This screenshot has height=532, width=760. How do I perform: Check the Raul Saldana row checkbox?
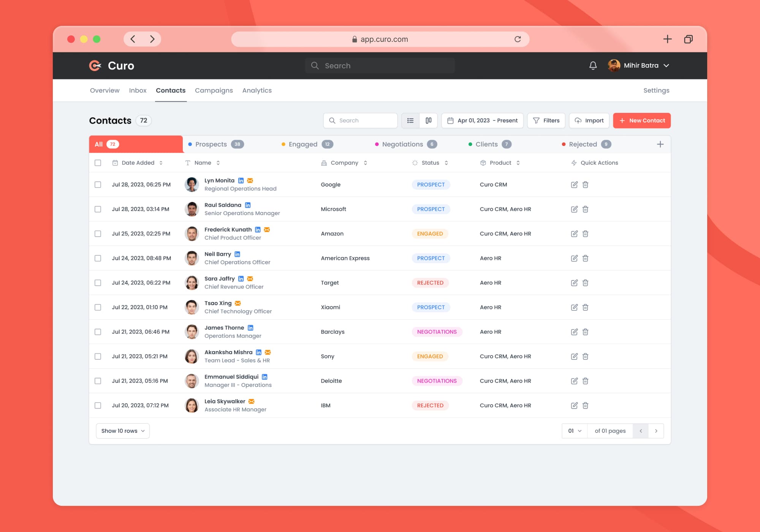98,209
